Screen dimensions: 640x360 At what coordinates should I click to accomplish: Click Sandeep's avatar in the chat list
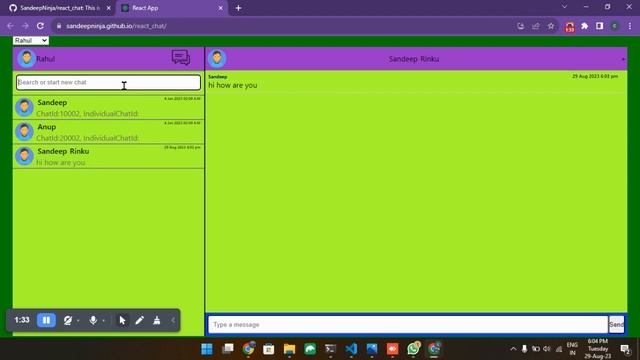(x=24, y=107)
